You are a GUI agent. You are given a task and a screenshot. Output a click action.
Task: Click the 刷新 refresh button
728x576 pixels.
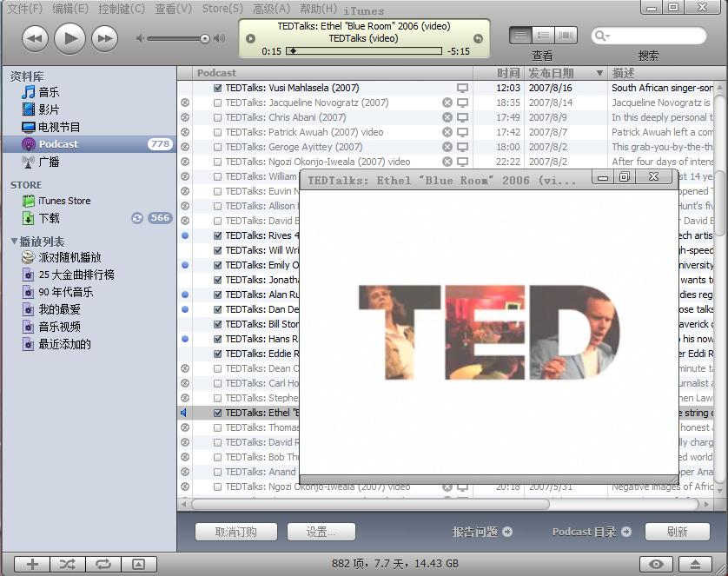(x=678, y=532)
